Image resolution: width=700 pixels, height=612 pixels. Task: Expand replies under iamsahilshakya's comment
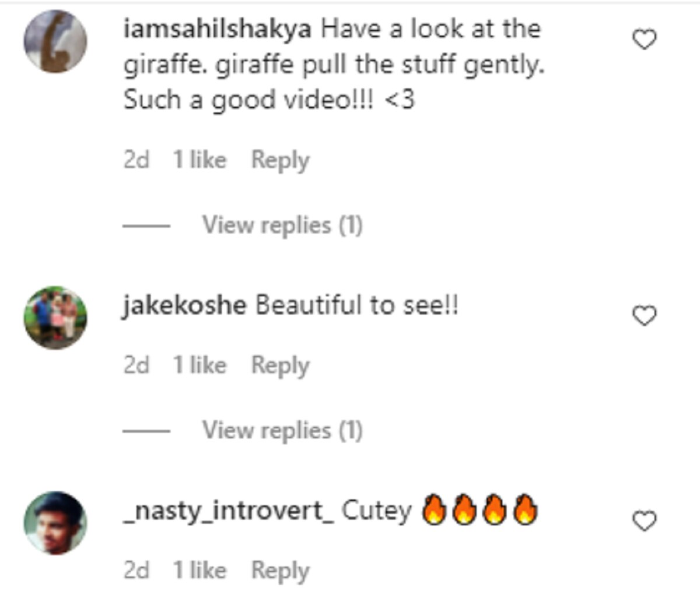(x=282, y=225)
